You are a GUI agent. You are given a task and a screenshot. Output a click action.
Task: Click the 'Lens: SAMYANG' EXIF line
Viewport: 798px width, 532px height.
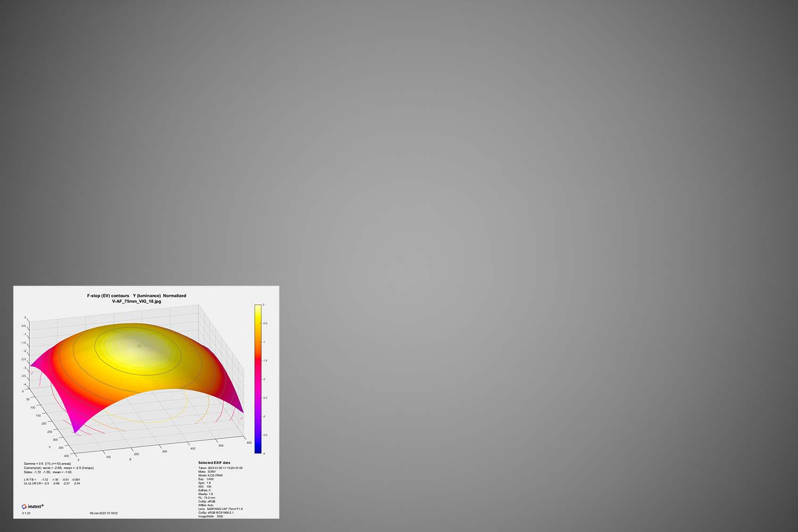point(220,509)
